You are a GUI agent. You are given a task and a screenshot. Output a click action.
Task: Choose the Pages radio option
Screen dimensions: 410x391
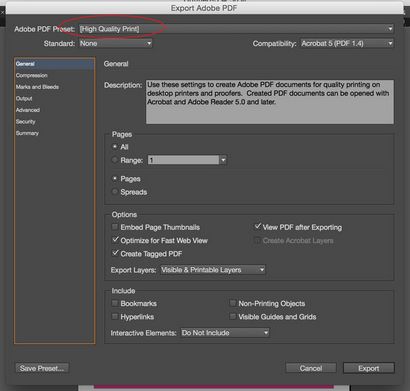coord(115,179)
